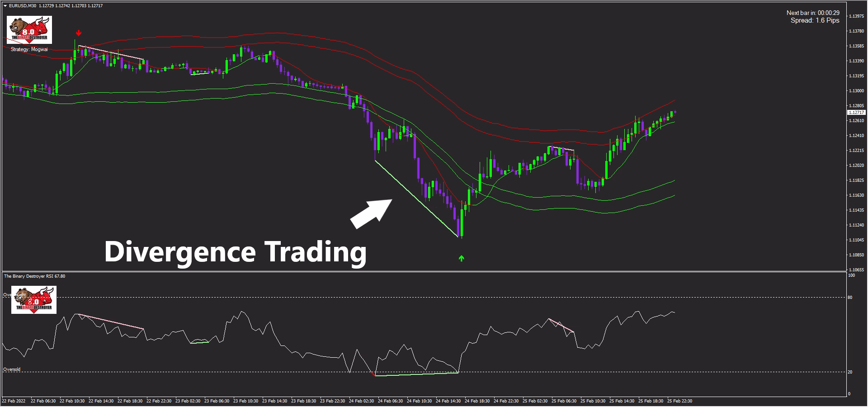Click the Divergence Trading text label
Screen dimensions: 868x407
pyautogui.click(x=235, y=251)
